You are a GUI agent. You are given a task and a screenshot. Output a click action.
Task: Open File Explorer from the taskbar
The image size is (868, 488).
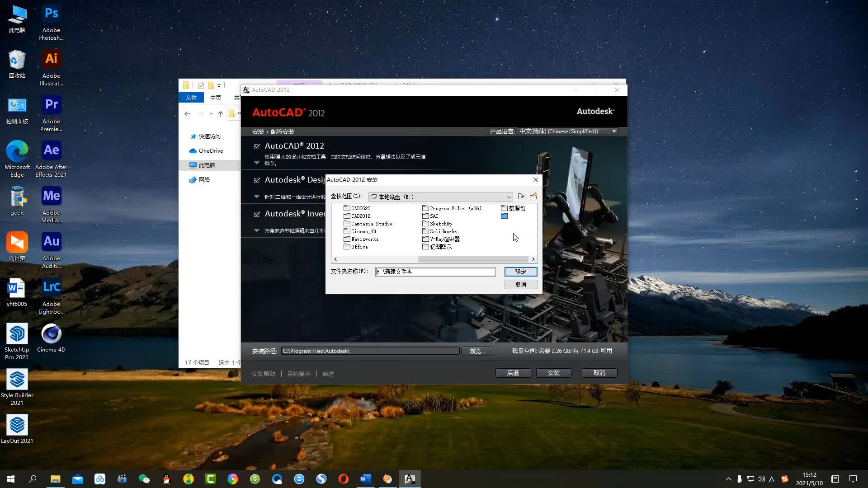55,479
